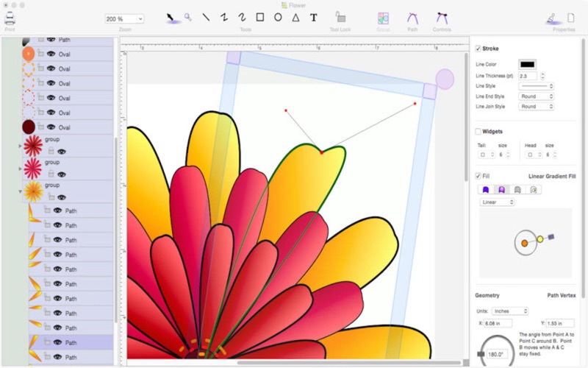This screenshot has height=368, width=588.
Task: Select the arrow selection tool
Action: click(x=171, y=18)
